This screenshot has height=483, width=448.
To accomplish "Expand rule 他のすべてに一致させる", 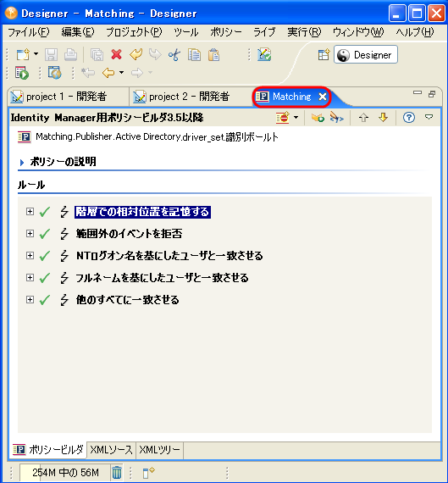I will pos(30,299).
